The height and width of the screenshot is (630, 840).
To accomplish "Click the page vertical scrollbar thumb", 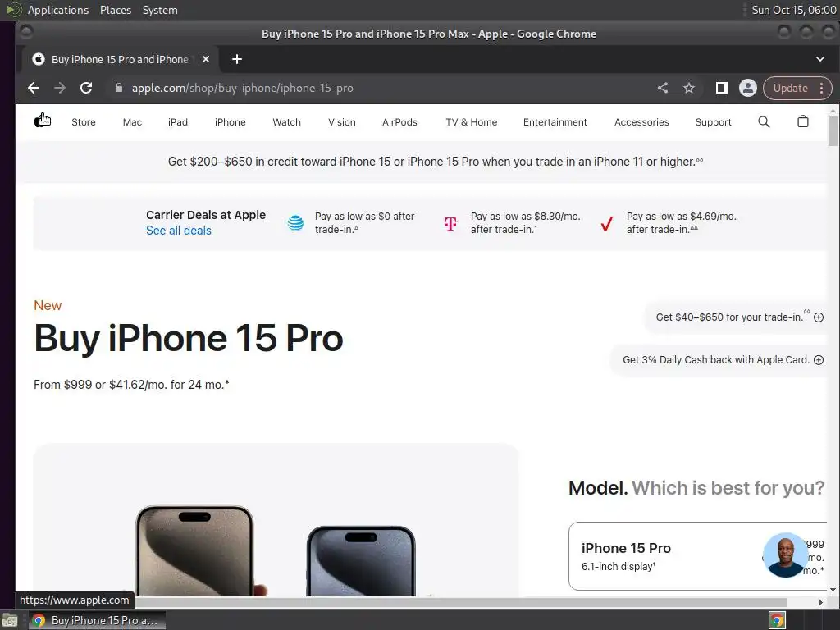I will pos(833,130).
